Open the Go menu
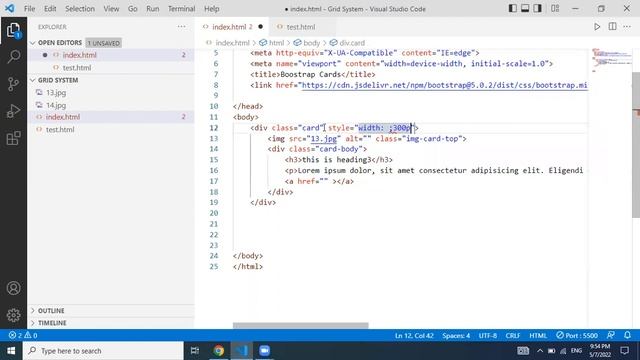The height and width of the screenshot is (360, 640). click(x=133, y=9)
